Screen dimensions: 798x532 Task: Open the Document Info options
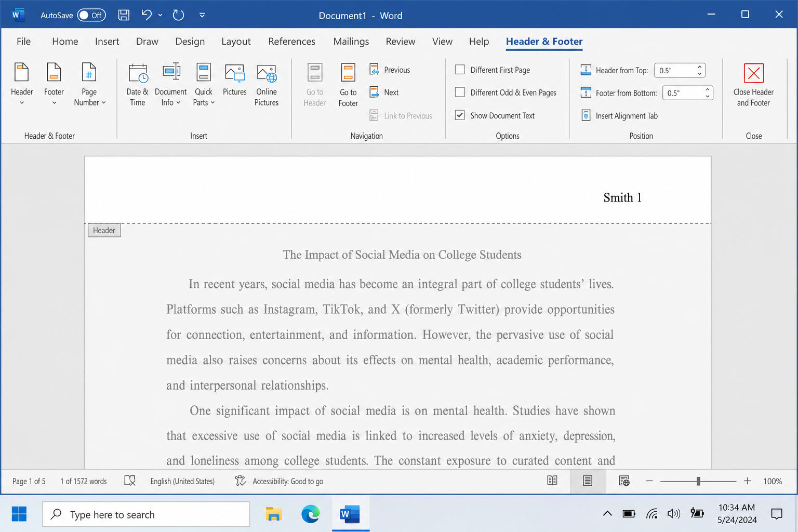pyautogui.click(x=170, y=85)
